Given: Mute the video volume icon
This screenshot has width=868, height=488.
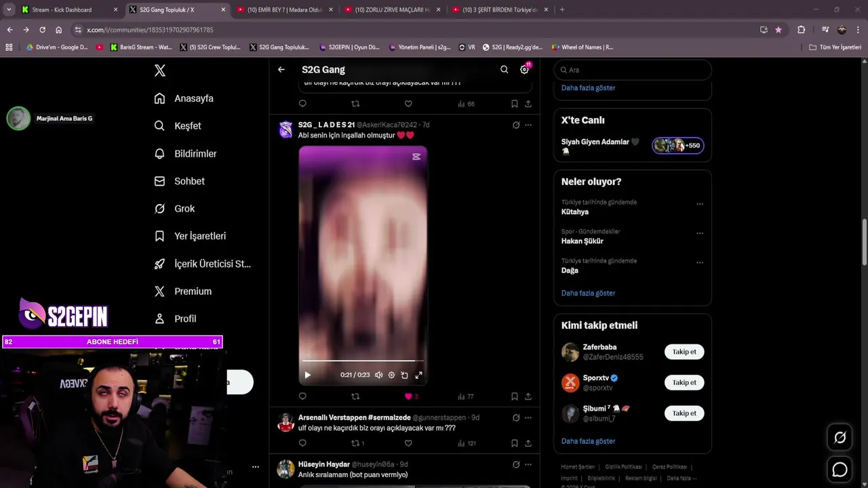Looking at the screenshot, I should pyautogui.click(x=378, y=375).
